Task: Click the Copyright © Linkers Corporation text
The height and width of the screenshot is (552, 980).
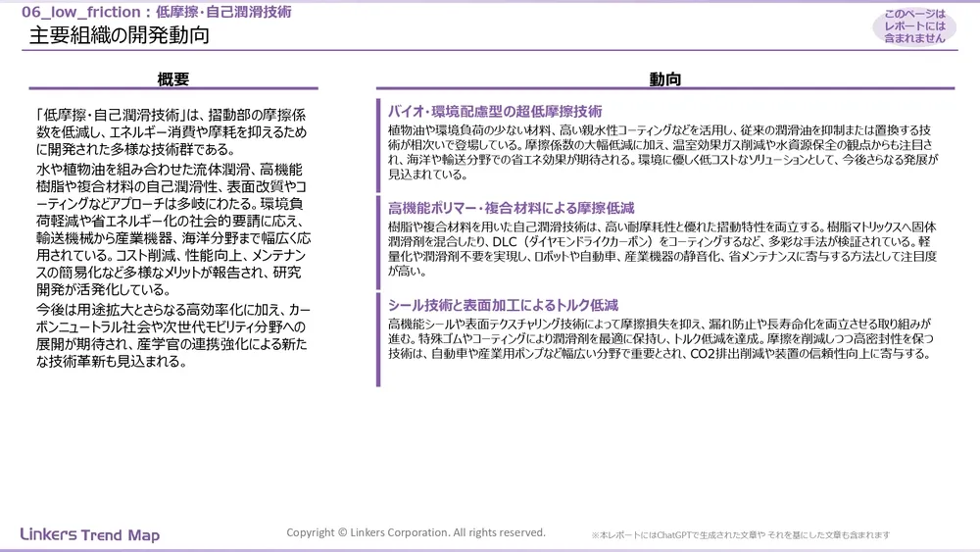Action: [x=416, y=532]
